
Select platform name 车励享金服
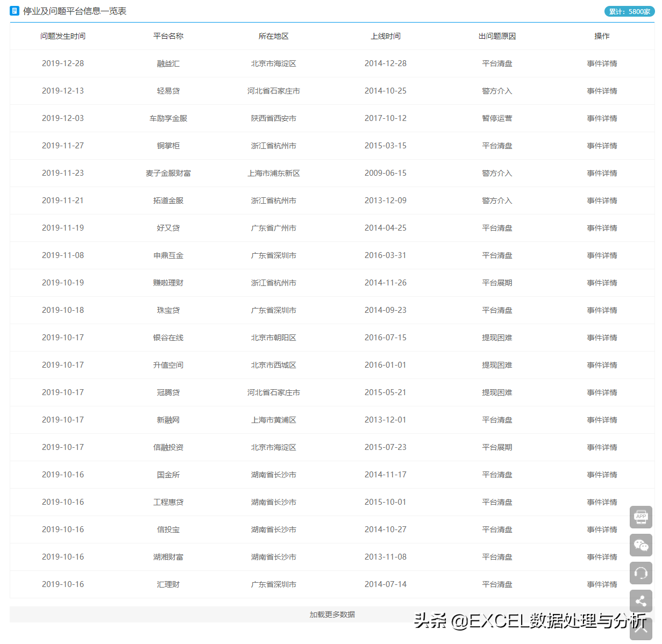[168, 118]
